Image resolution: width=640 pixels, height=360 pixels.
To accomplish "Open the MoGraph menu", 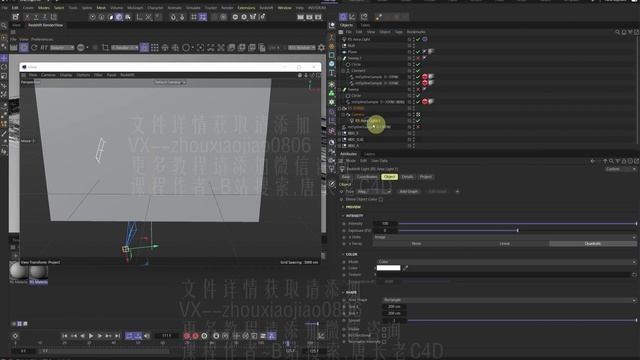I will (x=135, y=8).
